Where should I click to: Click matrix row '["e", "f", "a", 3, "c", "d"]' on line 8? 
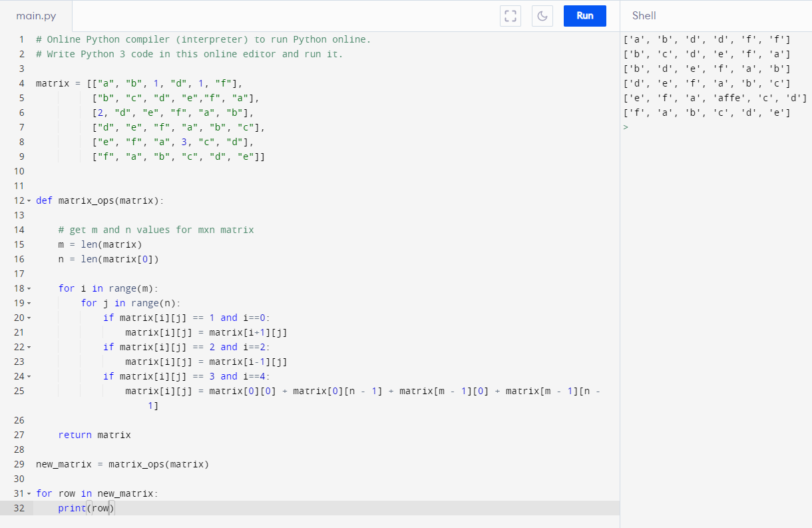(173, 142)
